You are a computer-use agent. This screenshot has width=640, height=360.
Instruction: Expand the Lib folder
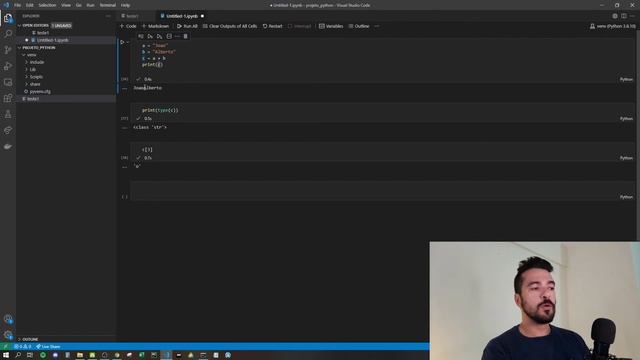(33, 69)
